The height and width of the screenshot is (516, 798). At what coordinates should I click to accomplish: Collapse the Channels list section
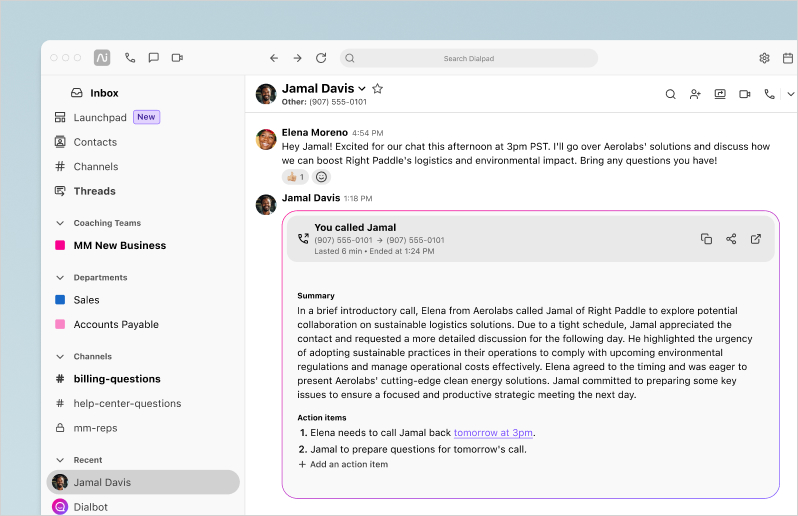tap(60, 356)
